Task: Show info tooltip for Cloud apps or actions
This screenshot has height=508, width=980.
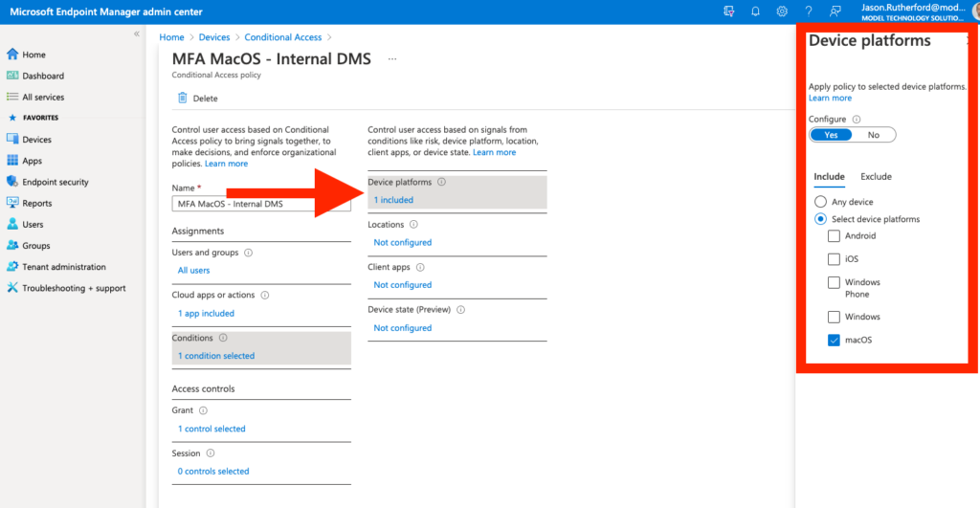Action: (x=264, y=296)
